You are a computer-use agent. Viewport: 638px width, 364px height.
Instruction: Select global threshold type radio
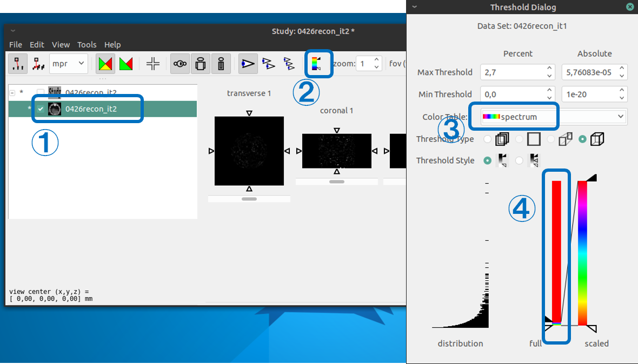[583, 139]
